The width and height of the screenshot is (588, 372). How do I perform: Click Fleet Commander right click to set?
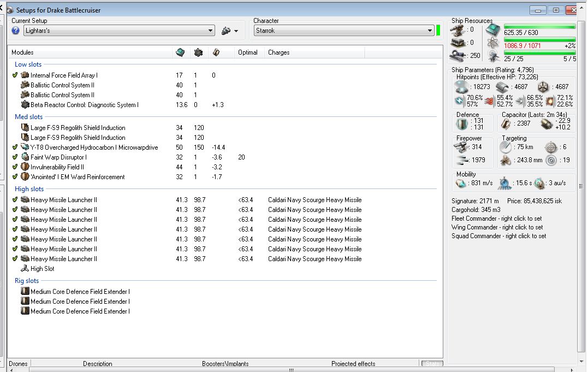click(496, 219)
